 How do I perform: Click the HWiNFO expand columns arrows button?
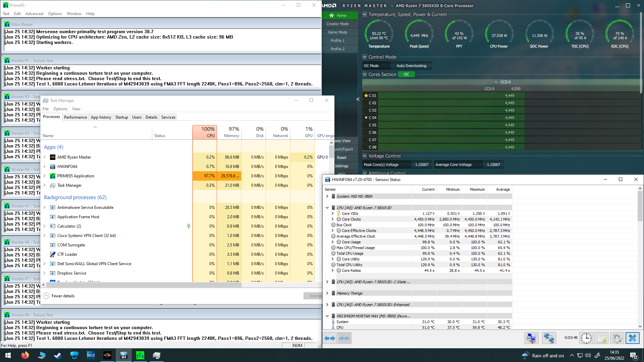330,338
